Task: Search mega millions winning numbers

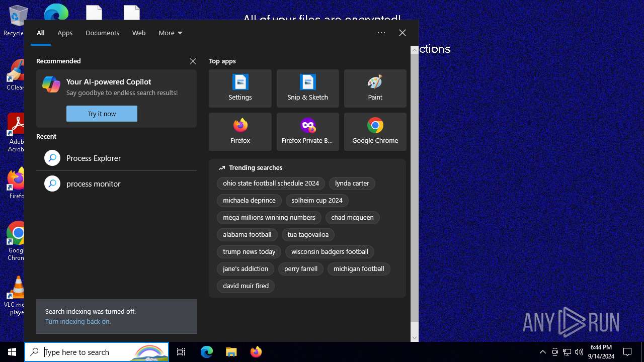Action: coord(269,218)
